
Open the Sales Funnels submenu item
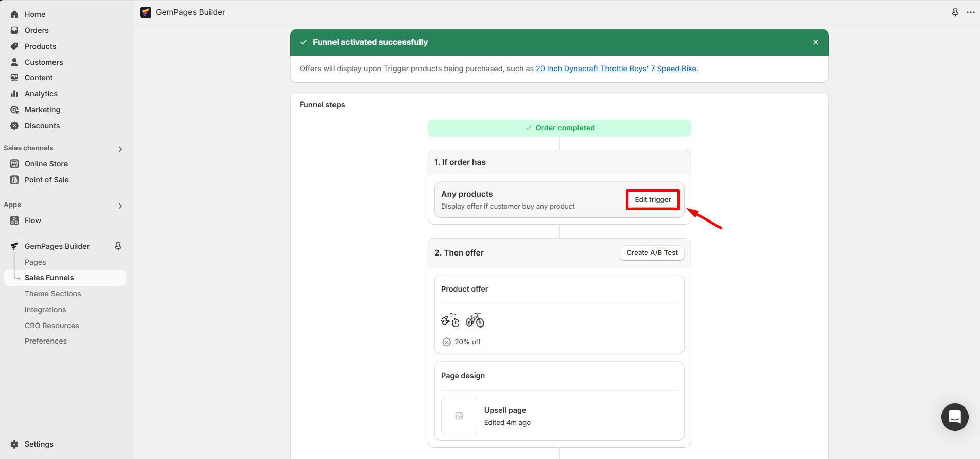(x=49, y=278)
